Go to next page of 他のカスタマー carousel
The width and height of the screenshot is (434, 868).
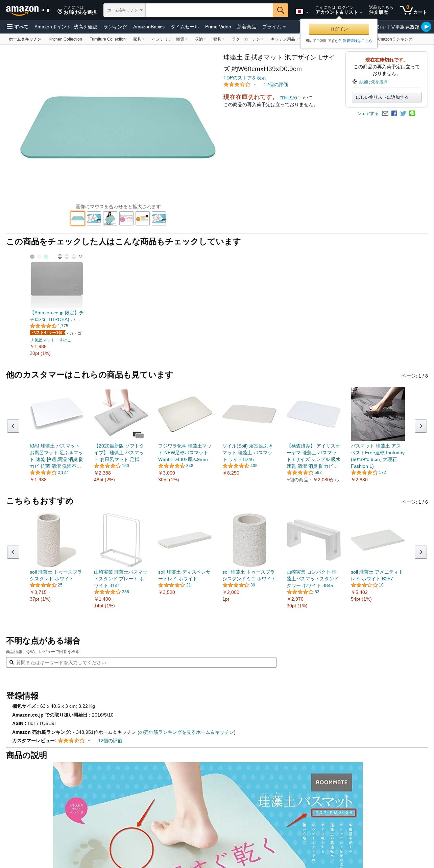(x=420, y=426)
